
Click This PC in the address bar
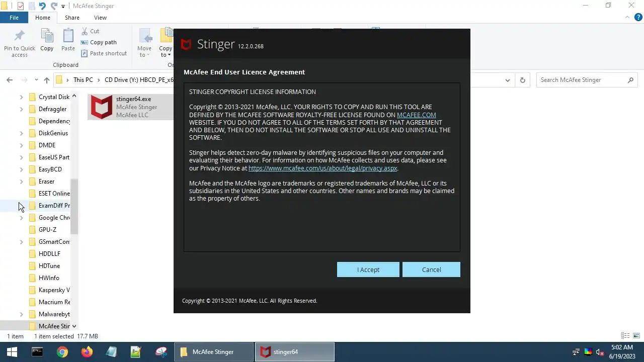[83, 80]
